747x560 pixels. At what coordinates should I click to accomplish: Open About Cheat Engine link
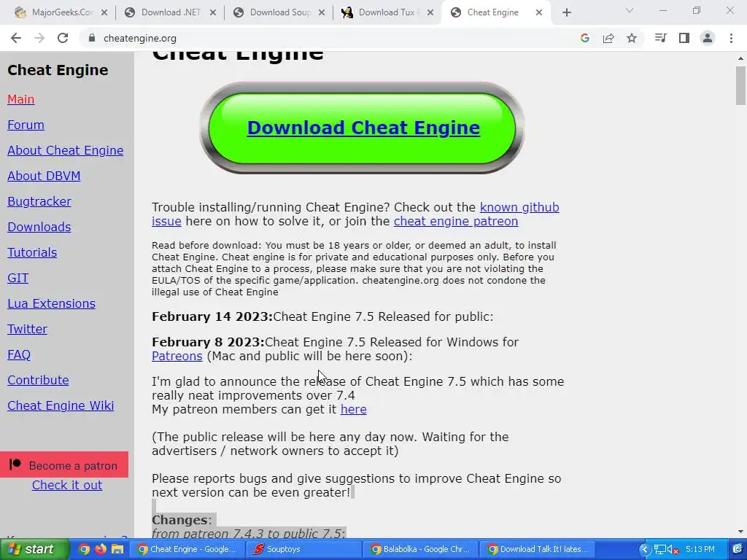coord(65,150)
